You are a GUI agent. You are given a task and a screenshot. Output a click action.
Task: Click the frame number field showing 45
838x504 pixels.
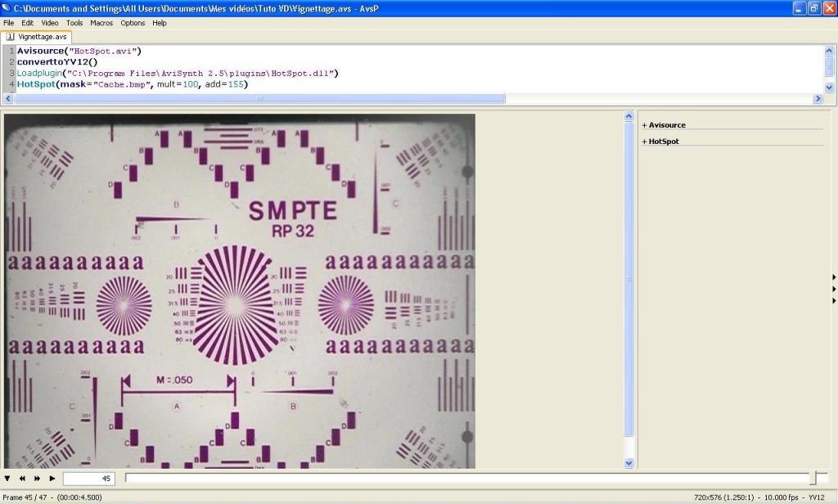point(88,479)
